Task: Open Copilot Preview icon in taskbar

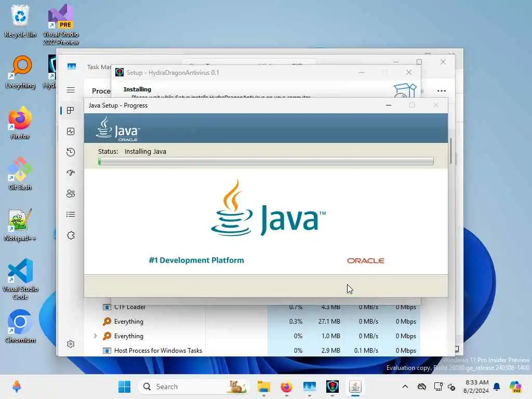Action: coord(515,387)
